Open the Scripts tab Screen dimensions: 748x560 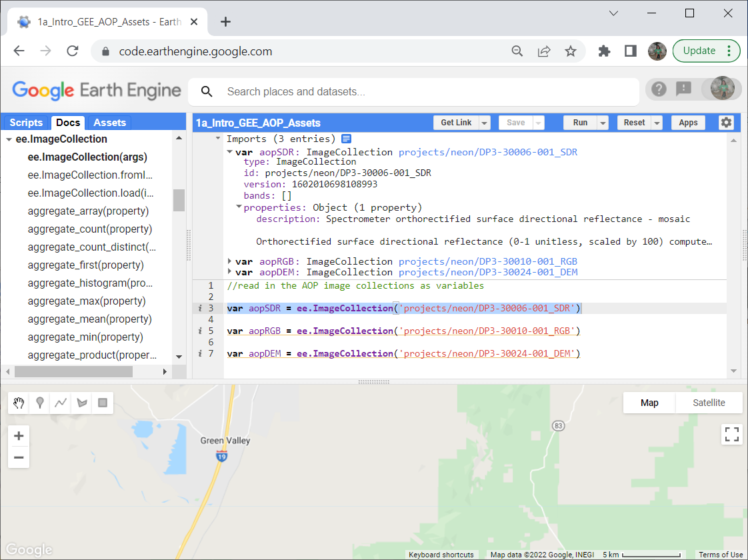click(x=26, y=123)
